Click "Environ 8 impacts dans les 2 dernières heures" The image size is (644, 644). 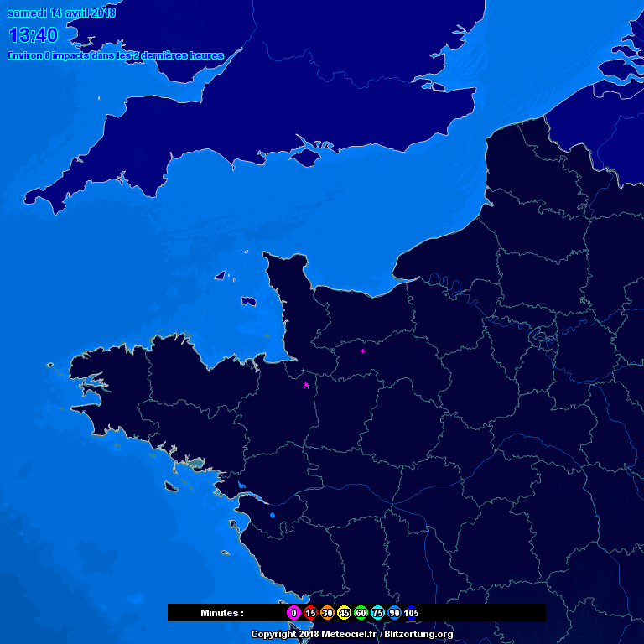pyautogui.click(x=116, y=55)
